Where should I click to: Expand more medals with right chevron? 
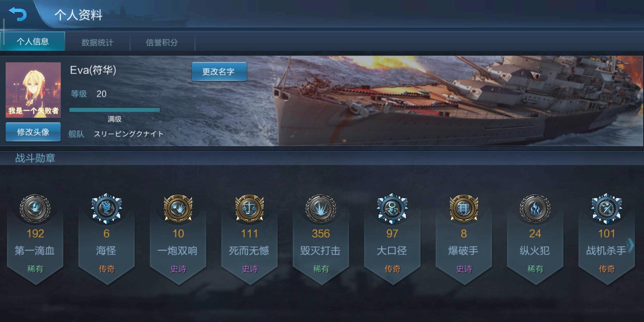click(x=630, y=245)
